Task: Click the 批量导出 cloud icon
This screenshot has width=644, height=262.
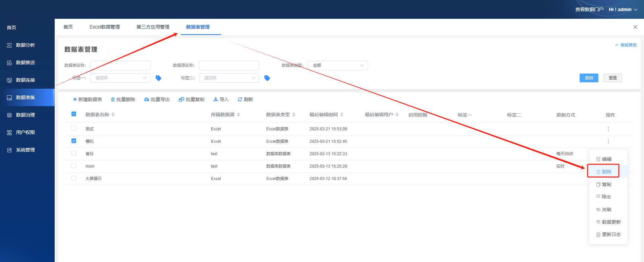Action: (x=147, y=99)
